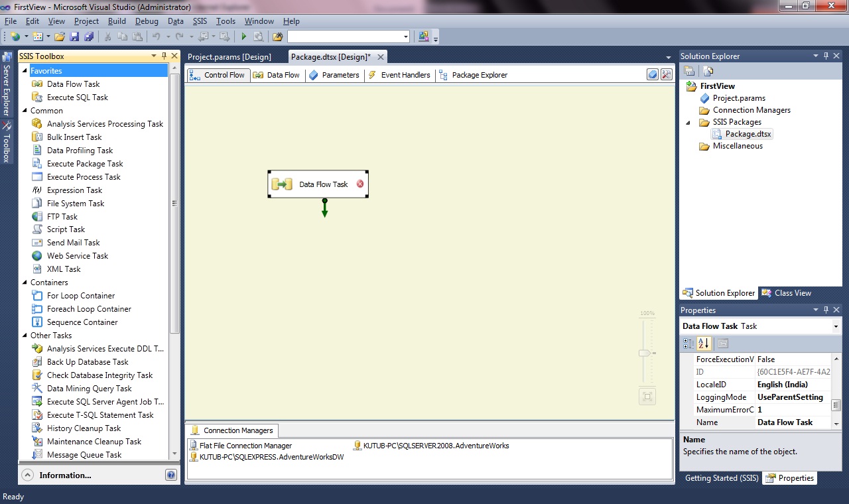Image resolution: width=849 pixels, height=504 pixels.
Task: Expand the Information section chevron
Action: (28, 475)
